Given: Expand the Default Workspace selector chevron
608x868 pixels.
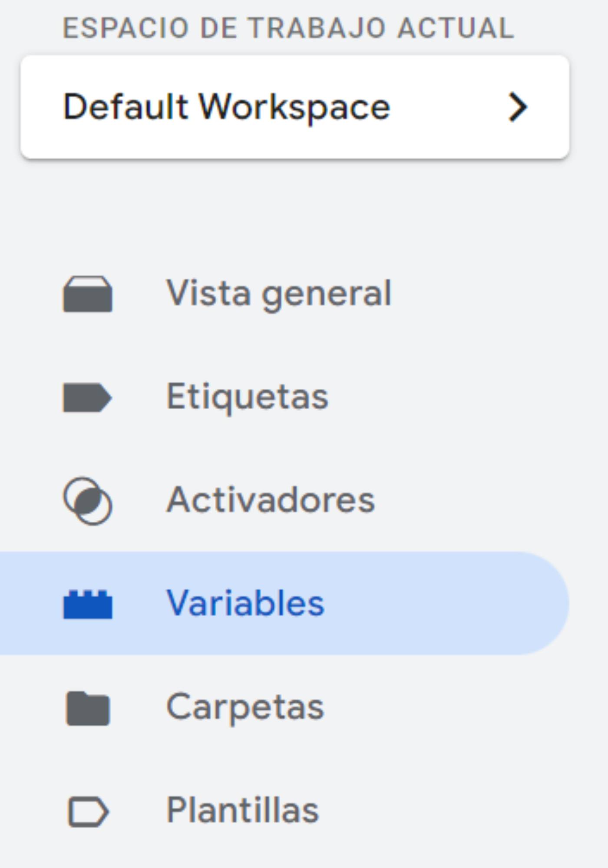Looking at the screenshot, I should click(x=518, y=107).
